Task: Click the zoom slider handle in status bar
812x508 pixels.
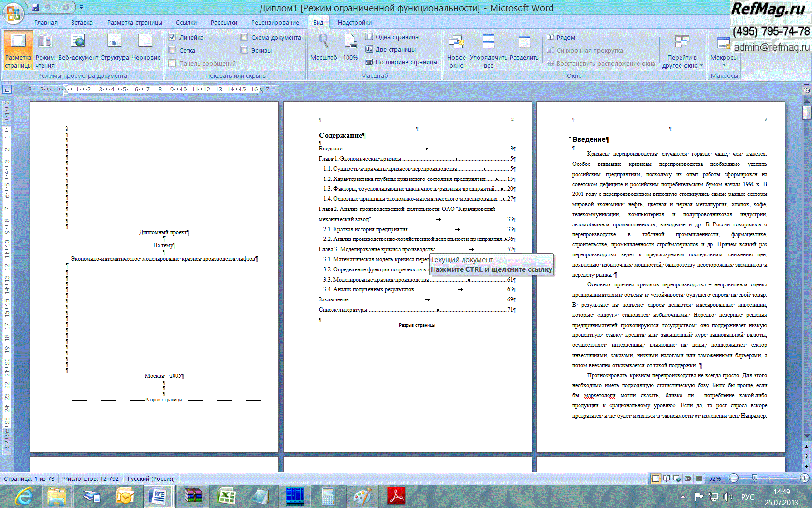Action: pyautogui.click(x=754, y=478)
